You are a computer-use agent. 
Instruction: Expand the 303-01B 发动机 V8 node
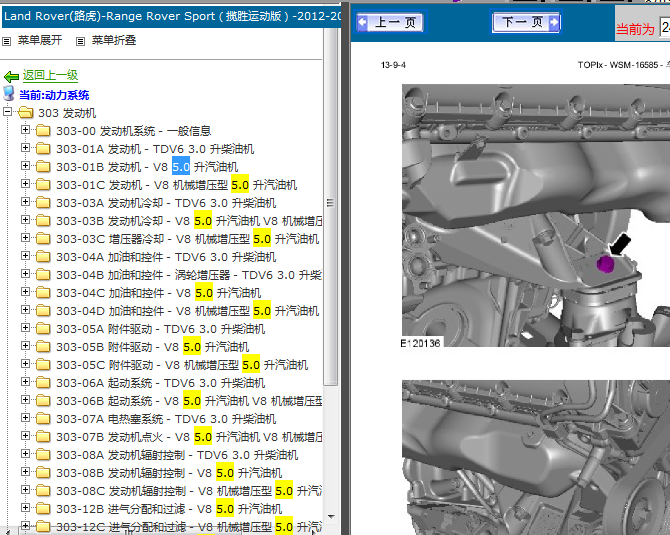tap(25, 165)
